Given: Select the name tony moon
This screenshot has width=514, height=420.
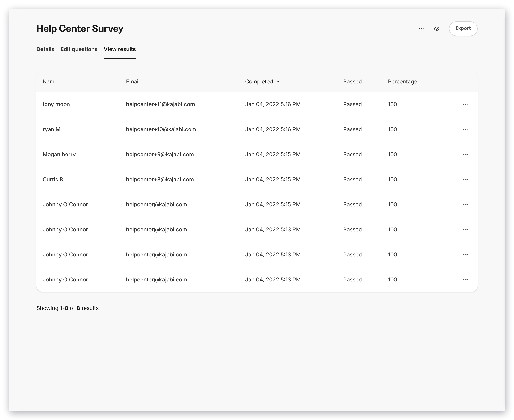Looking at the screenshot, I should pos(56,104).
